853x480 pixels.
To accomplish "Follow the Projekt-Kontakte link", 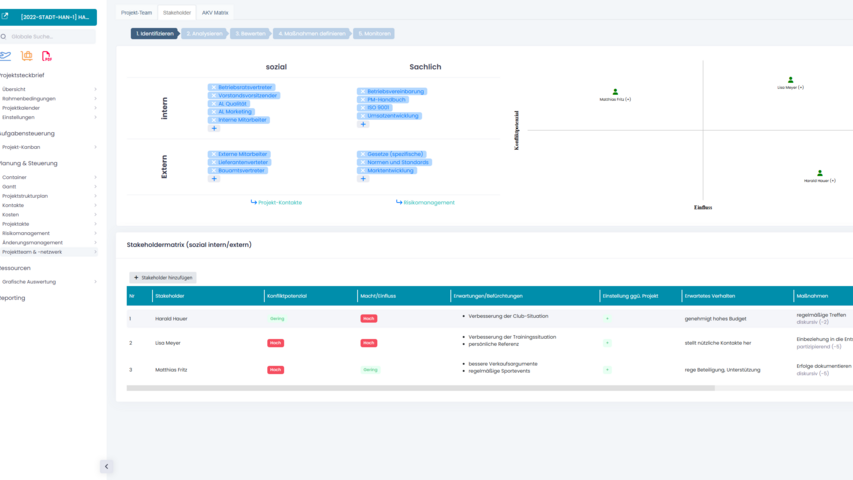I will coord(276,203).
